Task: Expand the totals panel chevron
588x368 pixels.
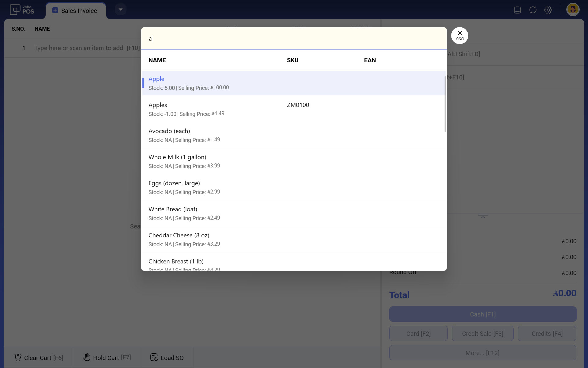Action: coord(483,217)
